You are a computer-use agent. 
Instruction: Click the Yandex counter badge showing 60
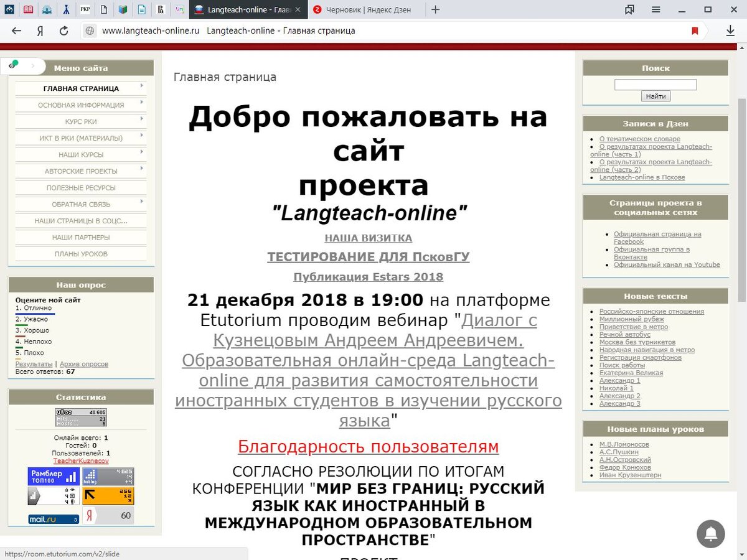pos(108,515)
